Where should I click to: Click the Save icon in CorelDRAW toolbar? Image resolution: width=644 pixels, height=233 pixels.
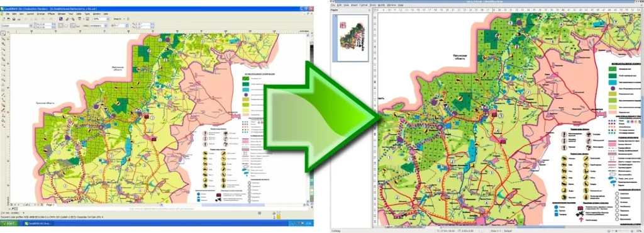pyautogui.click(x=14, y=20)
